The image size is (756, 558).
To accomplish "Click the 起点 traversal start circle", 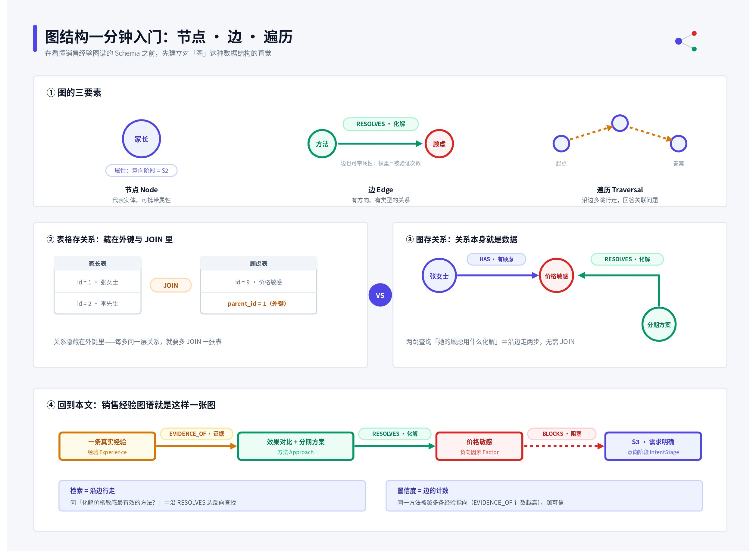I will click(x=561, y=144).
